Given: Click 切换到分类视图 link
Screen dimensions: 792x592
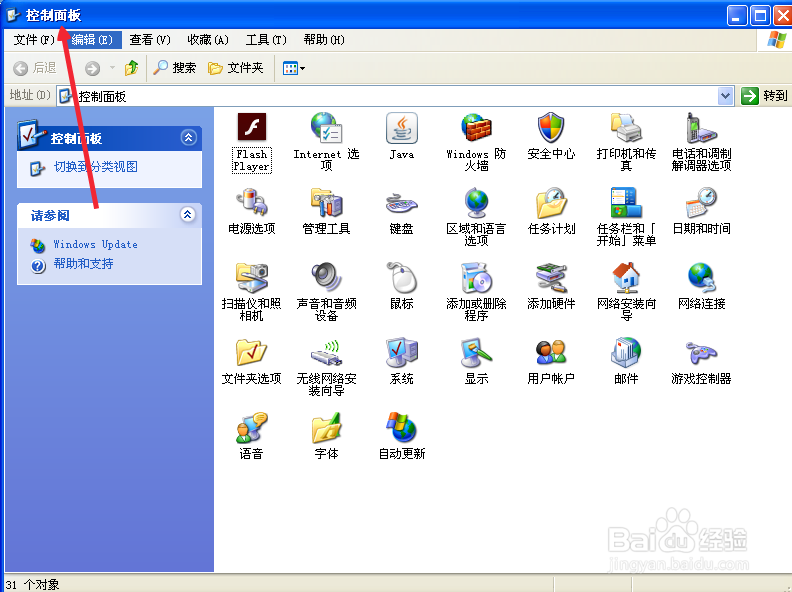Looking at the screenshot, I should tap(96, 167).
